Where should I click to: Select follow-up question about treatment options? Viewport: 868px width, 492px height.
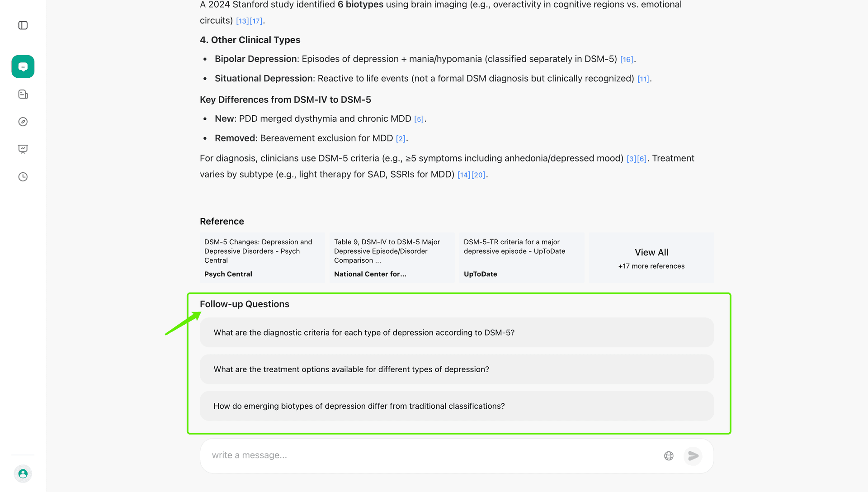[x=457, y=369]
